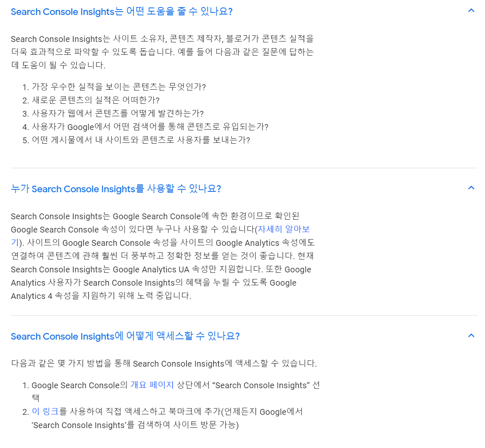Click the heading 'Search Console Insights는 어떤 도움을 줄 수 있나요?'
This screenshot has width=485, height=448.
[x=122, y=12]
